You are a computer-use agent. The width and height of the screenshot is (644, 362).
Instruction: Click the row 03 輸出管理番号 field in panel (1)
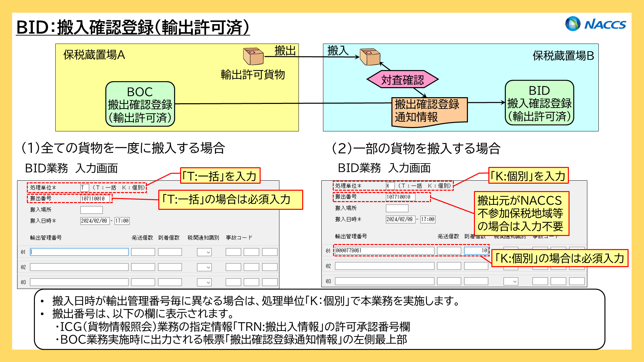79,282
